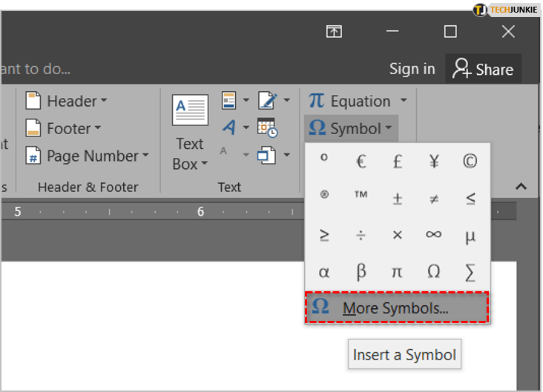Insert the division sign symbol
This screenshot has width=543, height=392.
[x=361, y=234]
